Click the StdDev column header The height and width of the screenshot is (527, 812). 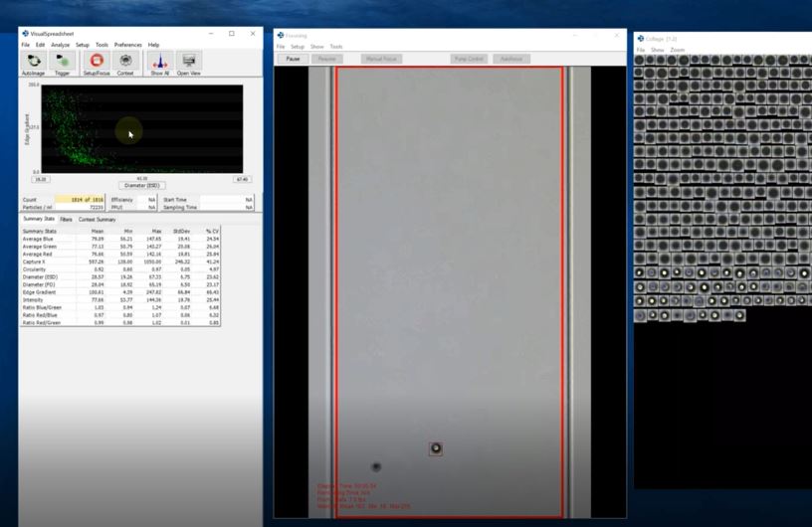coord(181,232)
